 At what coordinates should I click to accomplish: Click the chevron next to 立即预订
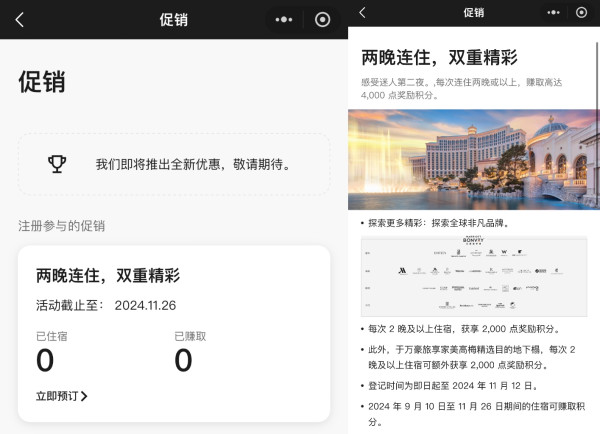click(84, 396)
